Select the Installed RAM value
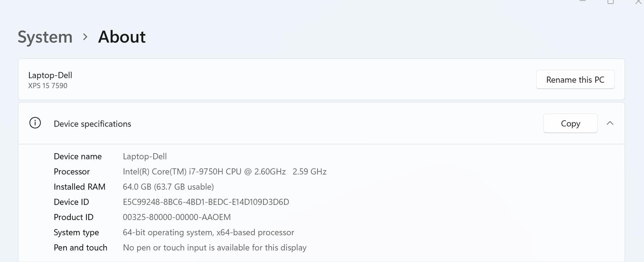The height and width of the screenshot is (262, 644). coord(168,187)
